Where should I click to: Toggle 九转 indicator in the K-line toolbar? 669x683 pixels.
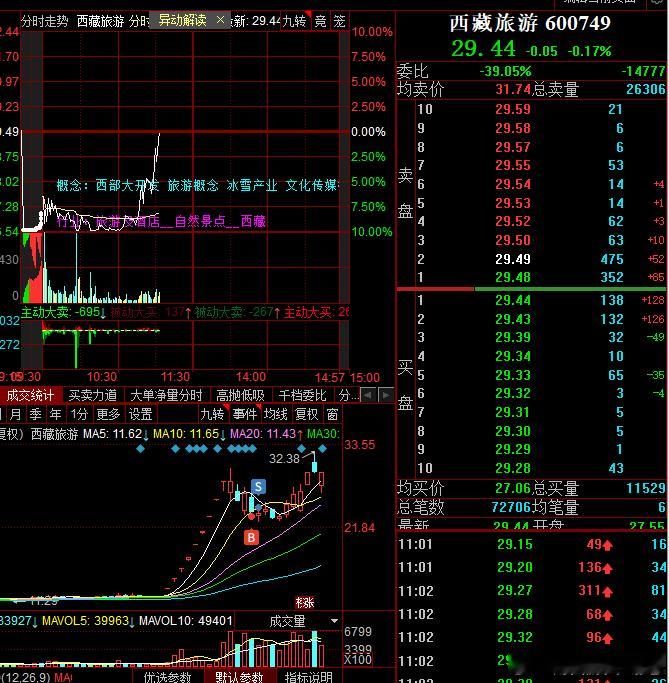(x=212, y=413)
